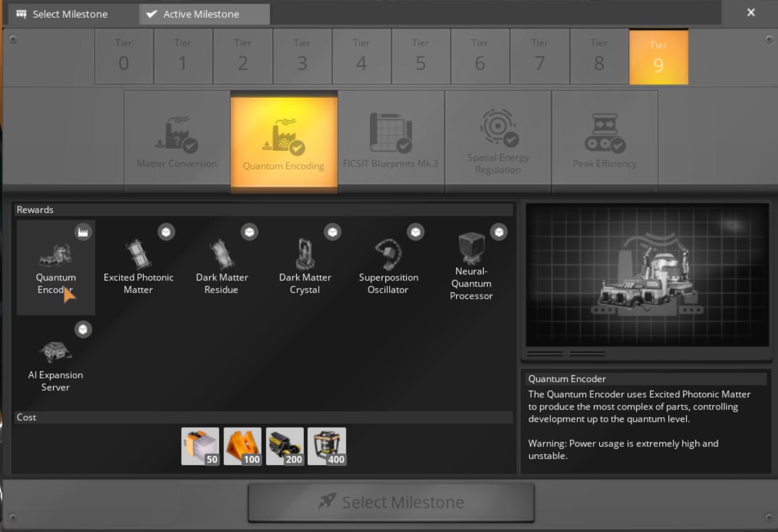Image resolution: width=778 pixels, height=532 pixels.
Task: Select Tier 9 in the tier bar
Action: click(x=659, y=56)
